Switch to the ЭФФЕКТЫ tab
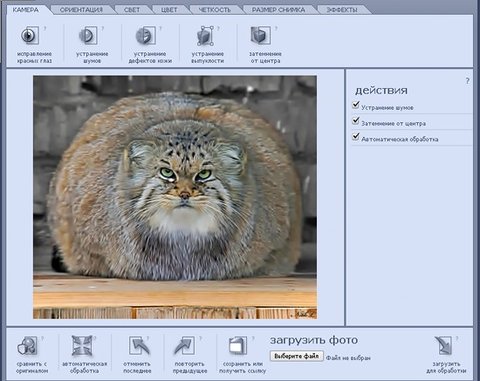 341,10
